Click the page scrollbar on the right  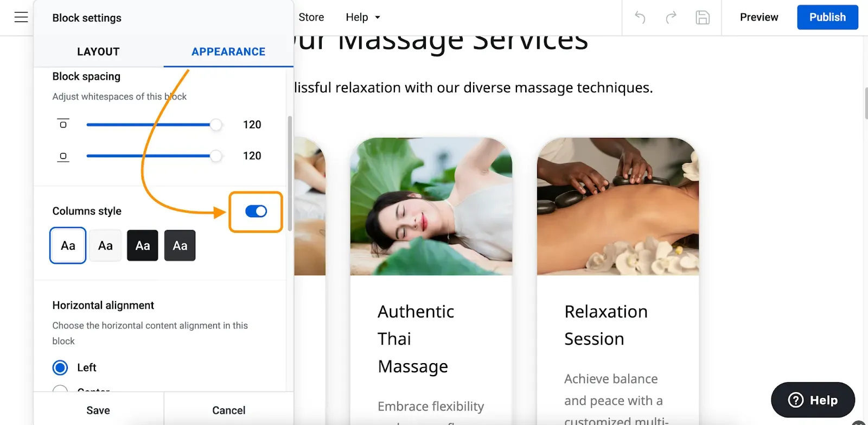coord(865,103)
